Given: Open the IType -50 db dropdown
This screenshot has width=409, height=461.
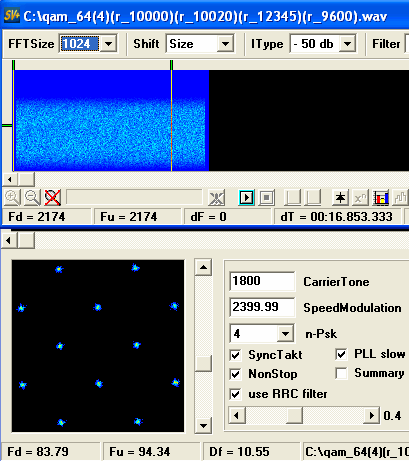Looking at the screenshot, I should point(347,44).
